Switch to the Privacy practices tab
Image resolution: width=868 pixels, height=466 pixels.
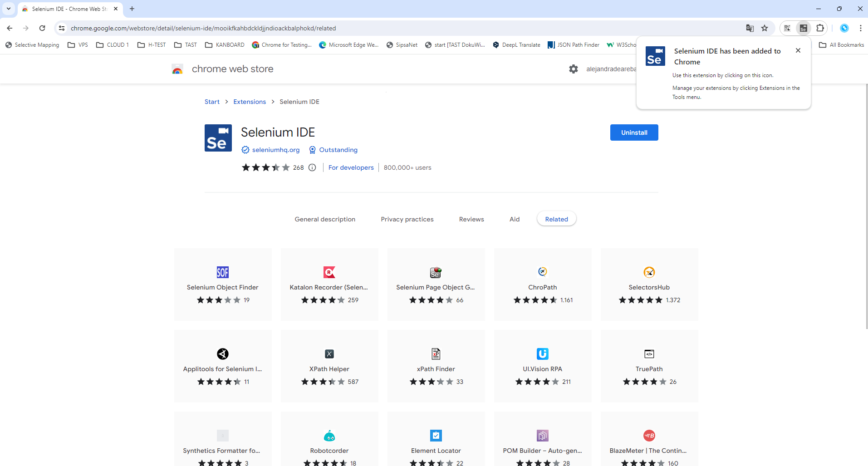coord(407,219)
